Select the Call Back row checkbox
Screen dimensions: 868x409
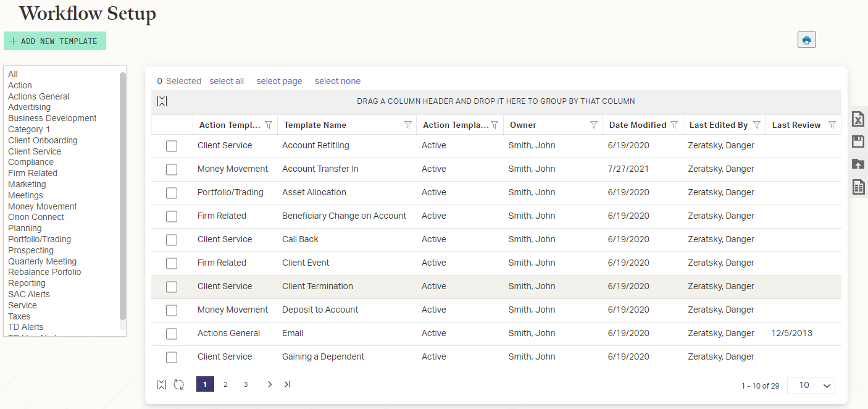coord(171,240)
